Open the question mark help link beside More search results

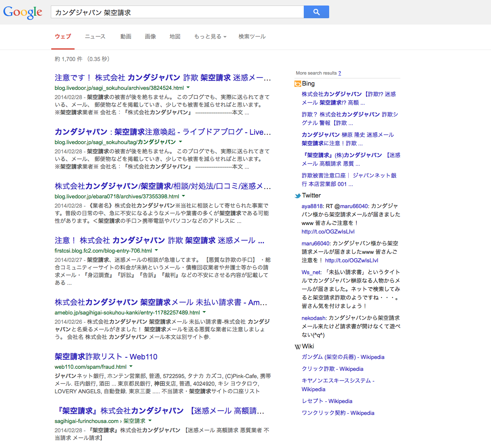pos(339,73)
